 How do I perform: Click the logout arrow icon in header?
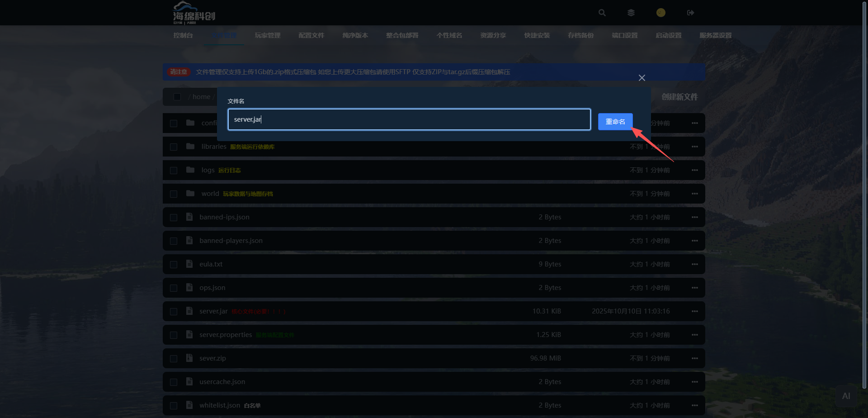(690, 13)
